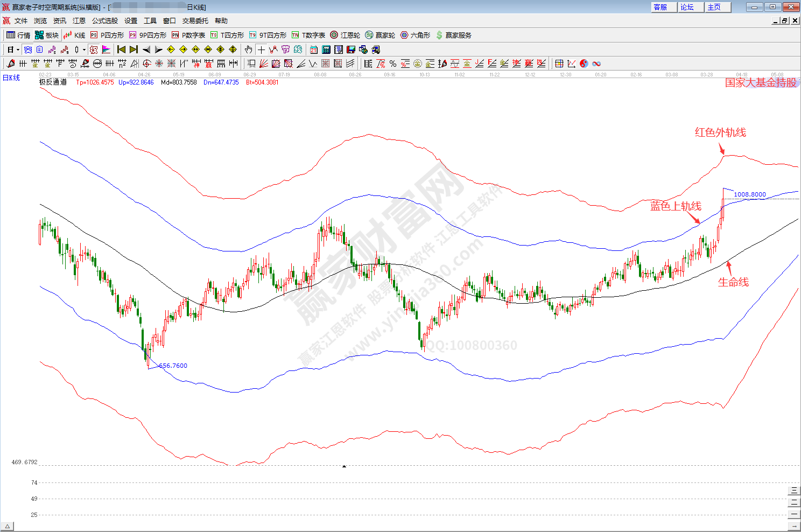
Task: Expand the candlestick style dropdown arrow
Action: click(84, 50)
